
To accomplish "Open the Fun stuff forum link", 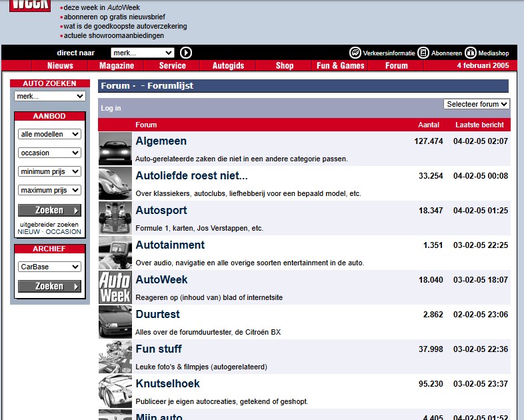I will 159,349.
